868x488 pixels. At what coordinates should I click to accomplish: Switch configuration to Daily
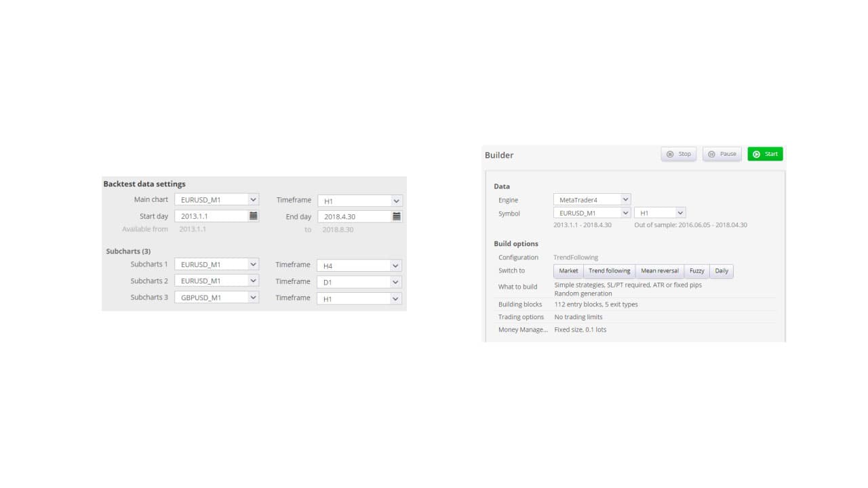721,270
